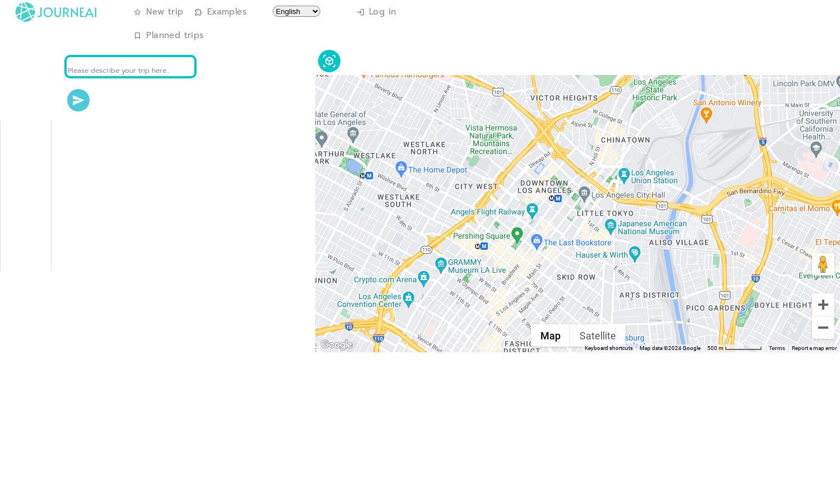
Task: Click the Google logo on the map
Action: pos(337,344)
